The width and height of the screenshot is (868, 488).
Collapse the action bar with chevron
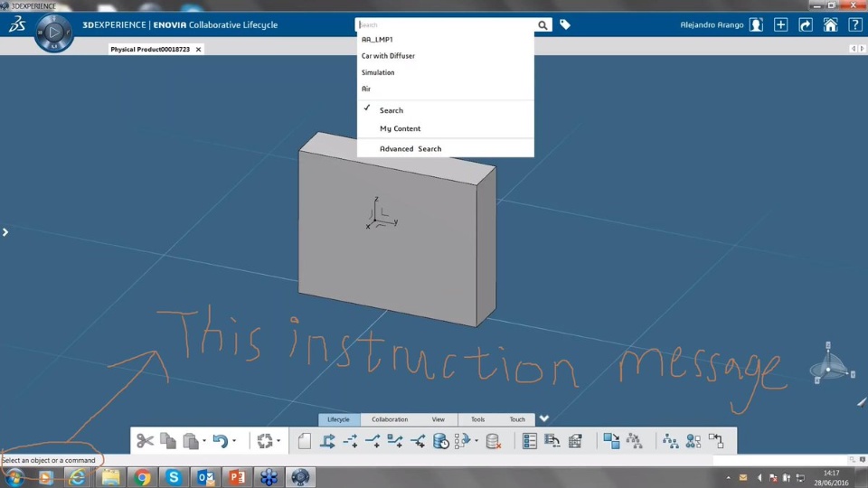pyautogui.click(x=544, y=418)
